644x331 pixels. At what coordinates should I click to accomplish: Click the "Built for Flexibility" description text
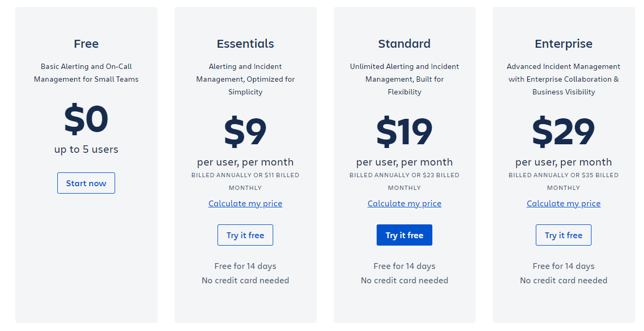404,85
